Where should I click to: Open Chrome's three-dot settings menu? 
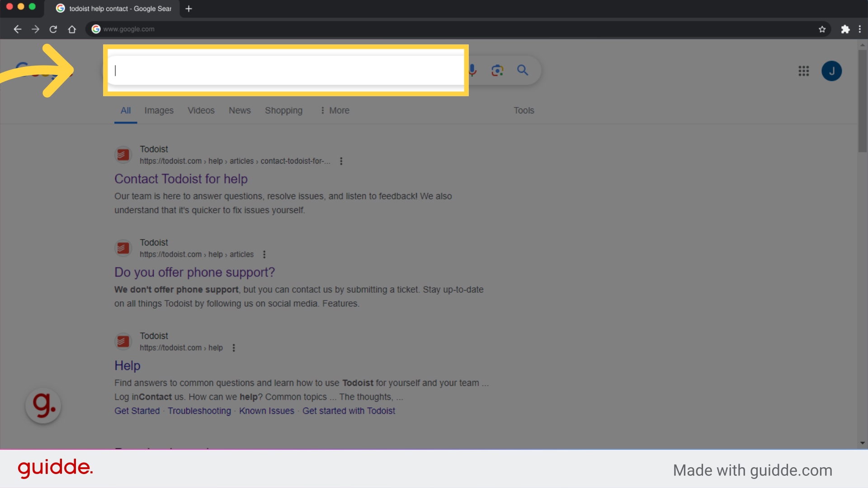861,29
